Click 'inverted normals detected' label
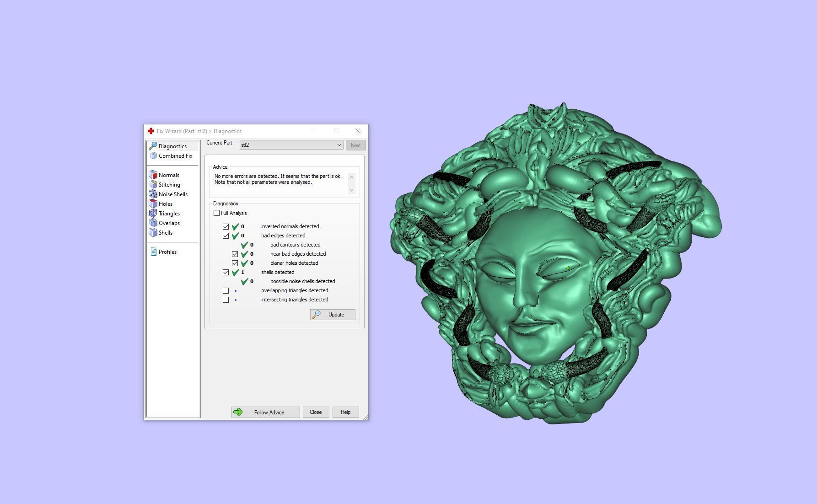The image size is (817, 504). [x=290, y=226]
